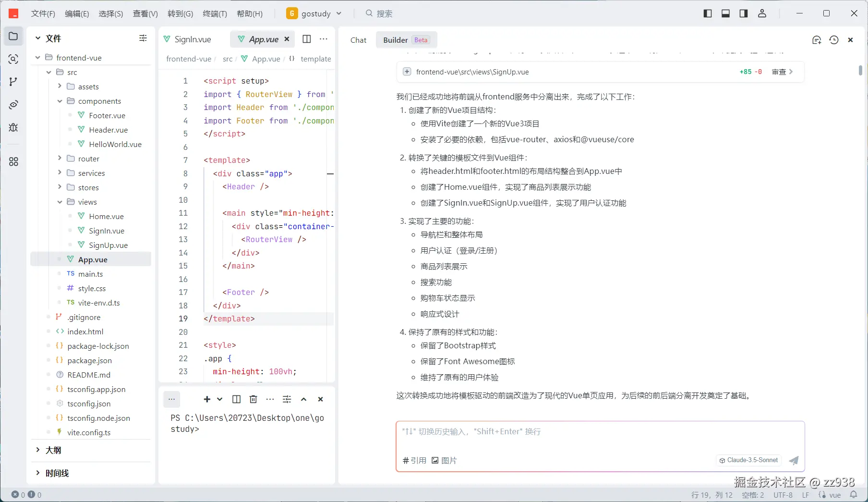This screenshot has width=868, height=502.
Task: Split the editor to the right
Action: tap(307, 39)
